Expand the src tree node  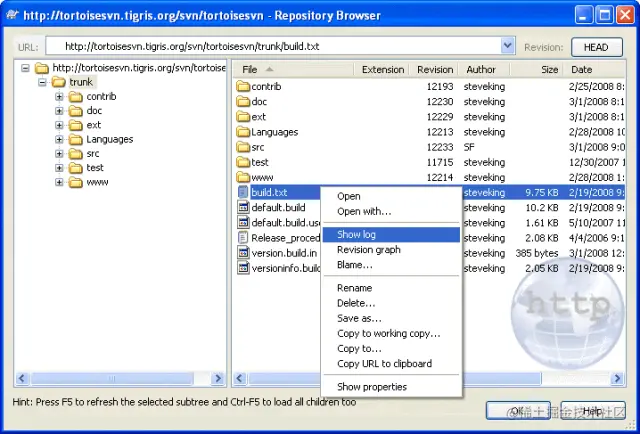tap(59, 154)
